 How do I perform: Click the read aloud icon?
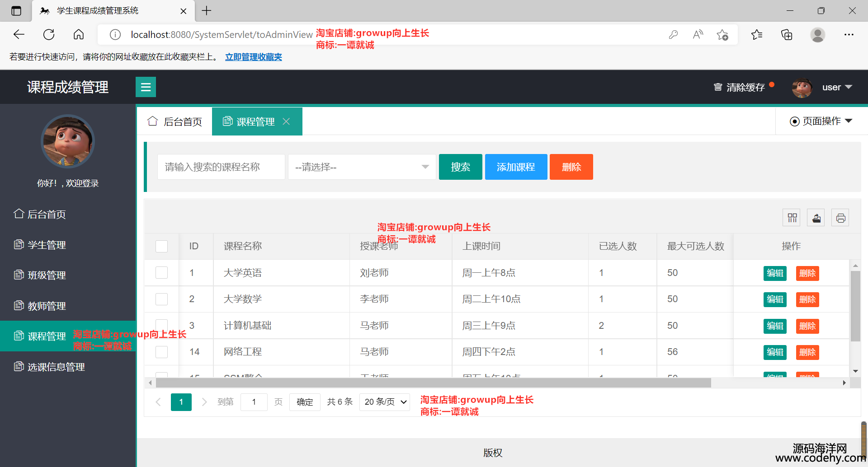(698, 34)
